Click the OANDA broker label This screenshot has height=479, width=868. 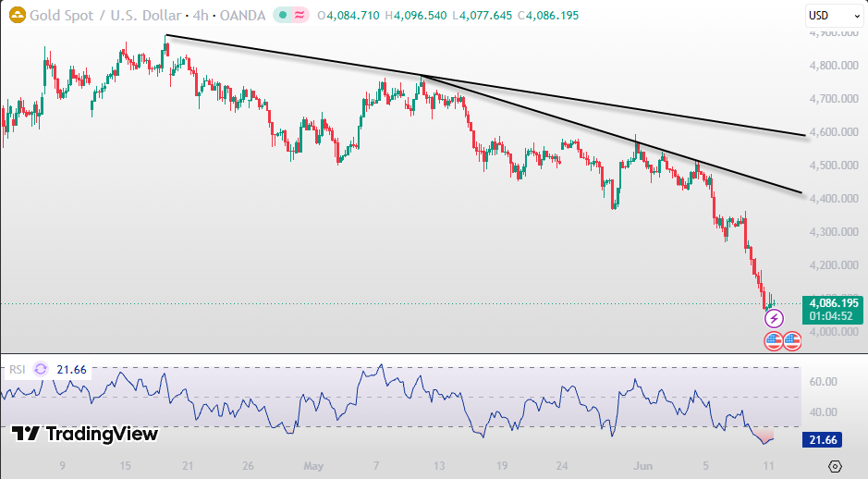(242, 16)
